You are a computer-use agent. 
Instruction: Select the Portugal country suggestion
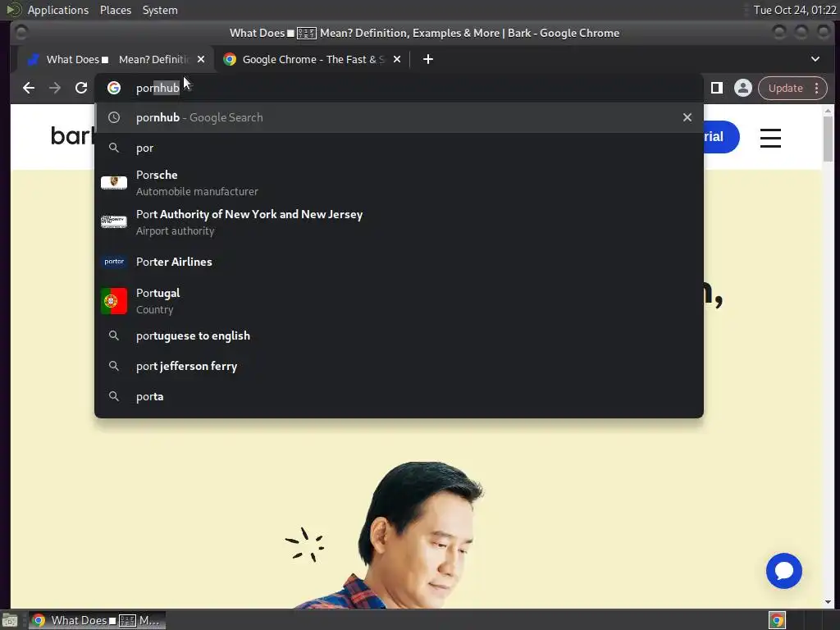pos(399,301)
